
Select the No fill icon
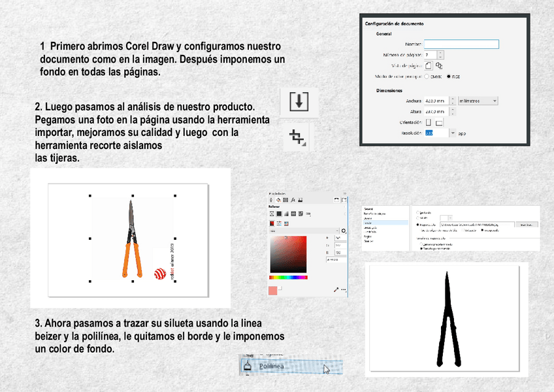tap(272, 214)
